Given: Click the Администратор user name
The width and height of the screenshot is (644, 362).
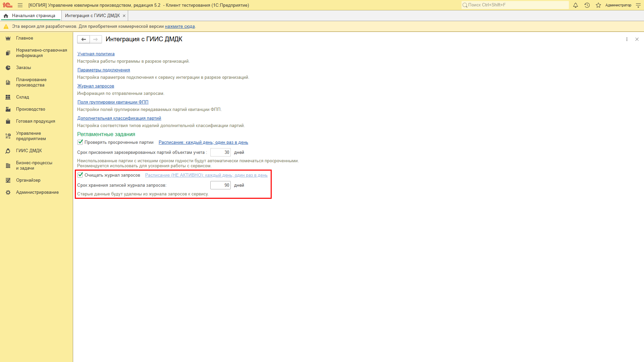Looking at the screenshot, I should click(x=618, y=5).
